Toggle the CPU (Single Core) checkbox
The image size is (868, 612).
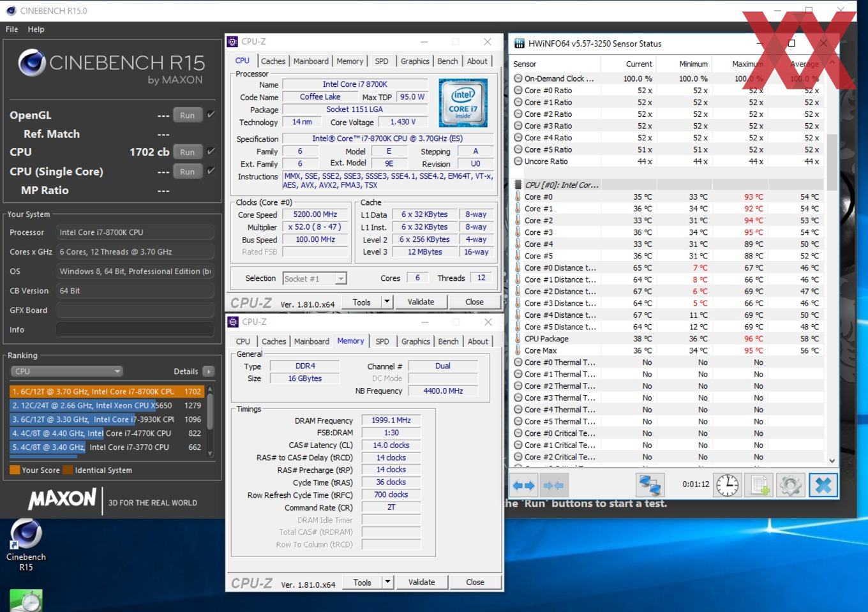tap(211, 171)
